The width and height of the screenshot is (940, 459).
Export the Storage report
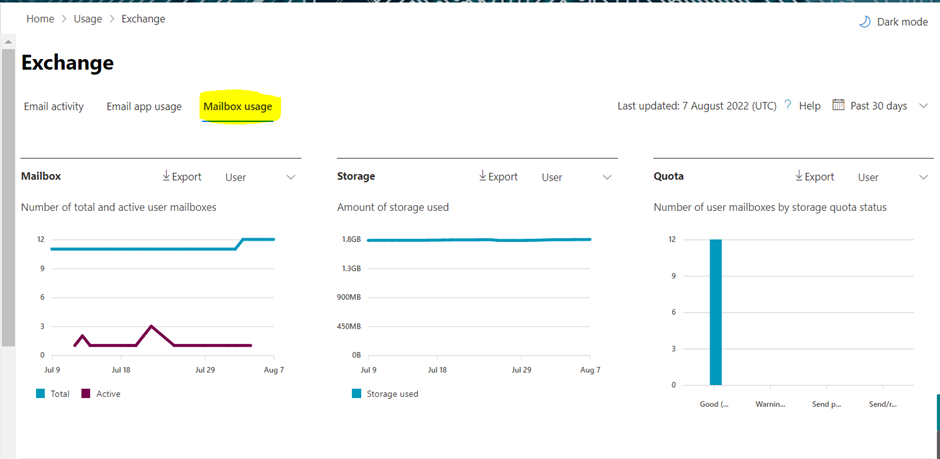(498, 177)
